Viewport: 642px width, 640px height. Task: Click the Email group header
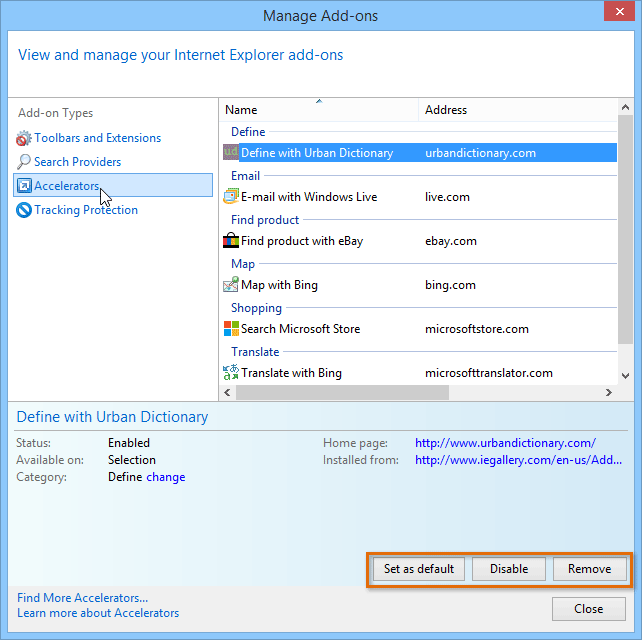[x=245, y=176]
